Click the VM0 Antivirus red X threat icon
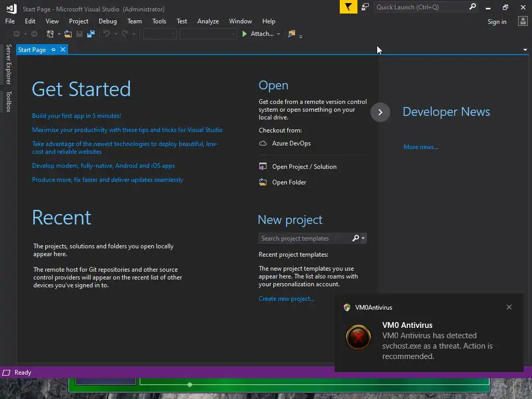Viewport: 532px width, 399px height. (358, 337)
